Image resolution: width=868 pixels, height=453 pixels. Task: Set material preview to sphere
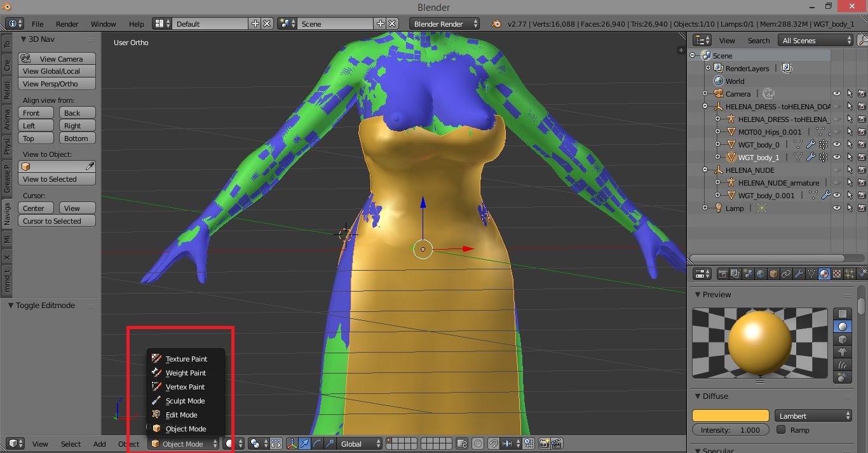(843, 327)
